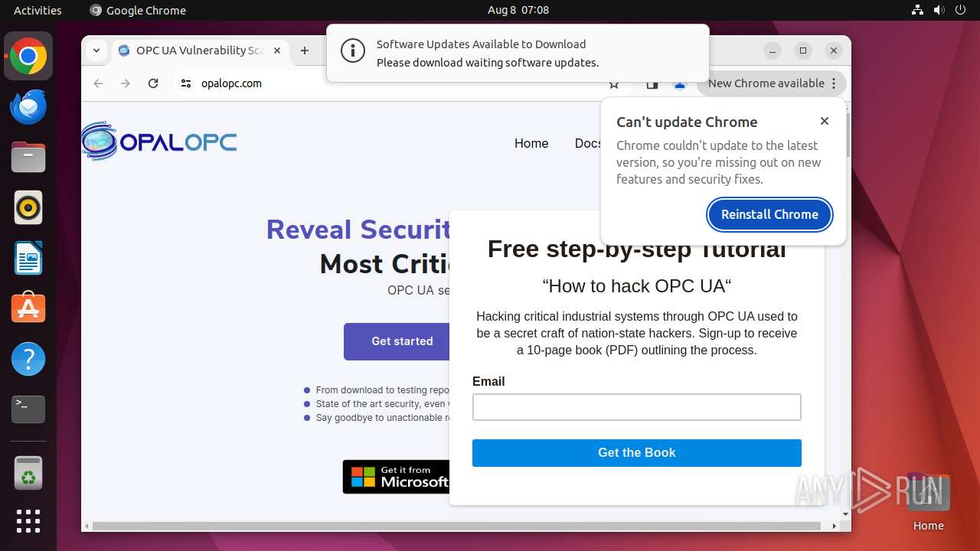Click the Get it from Microsoft badge
The height and width of the screenshot is (551, 980).
[x=397, y=477]
